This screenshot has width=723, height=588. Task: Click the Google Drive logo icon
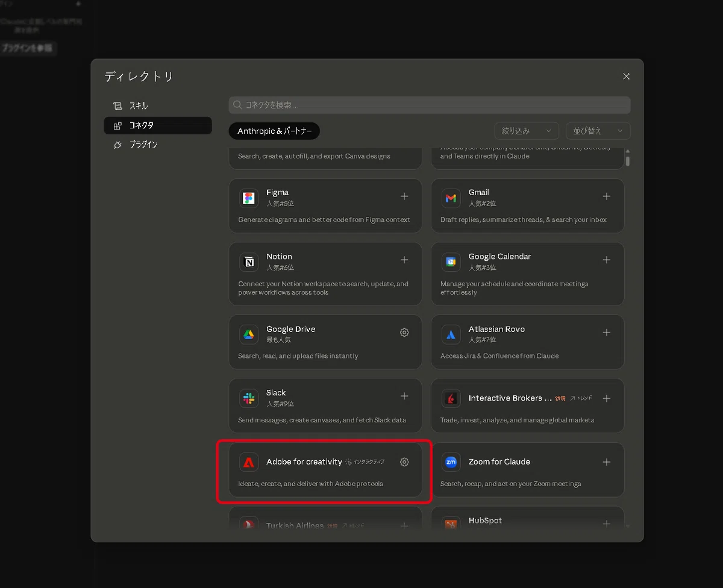(249, 334)
